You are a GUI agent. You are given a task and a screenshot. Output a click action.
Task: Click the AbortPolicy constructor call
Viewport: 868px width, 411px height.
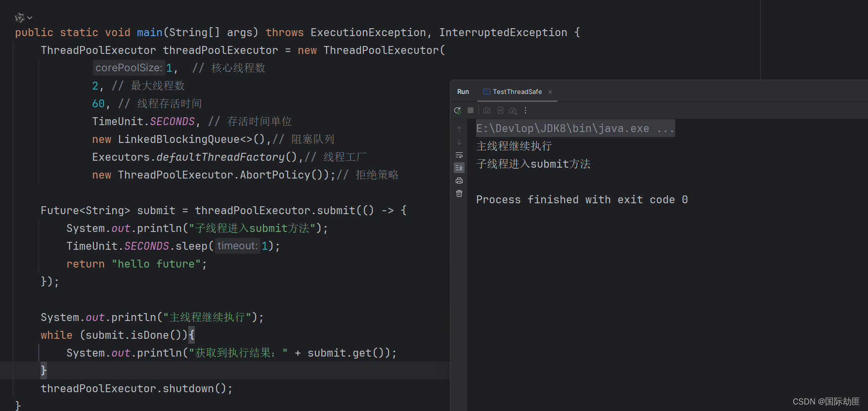click(275, 175)
